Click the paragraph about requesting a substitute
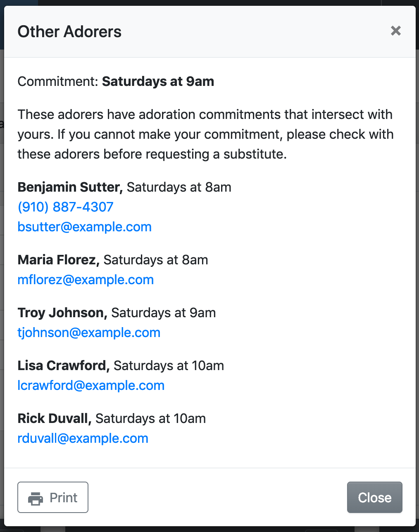This screenshot has width=419, height=532. point(205,134)
